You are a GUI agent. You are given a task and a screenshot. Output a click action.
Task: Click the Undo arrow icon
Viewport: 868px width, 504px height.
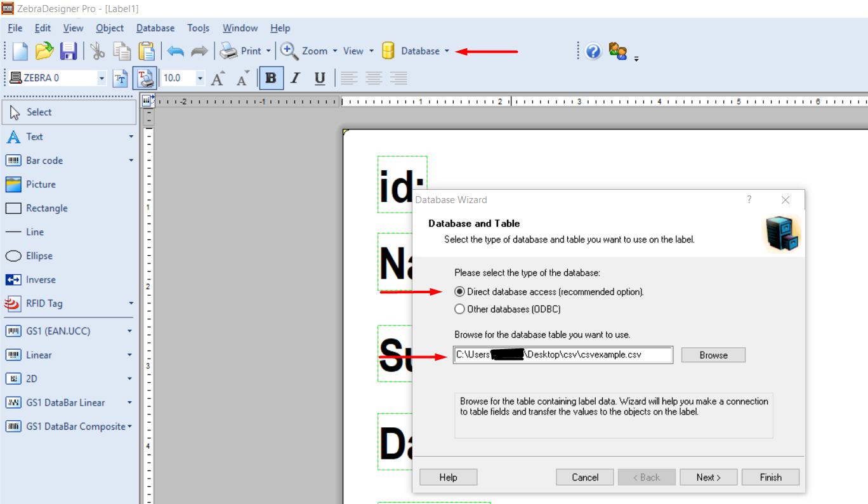(175, 51)
